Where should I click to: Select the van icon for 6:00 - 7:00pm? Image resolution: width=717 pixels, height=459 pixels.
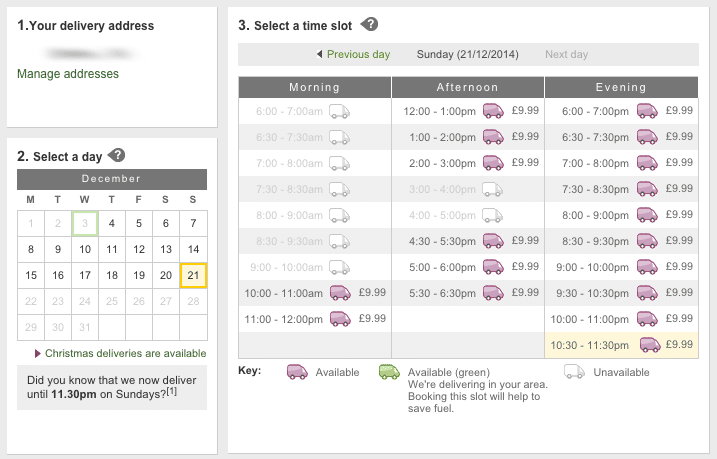point(647,111)
